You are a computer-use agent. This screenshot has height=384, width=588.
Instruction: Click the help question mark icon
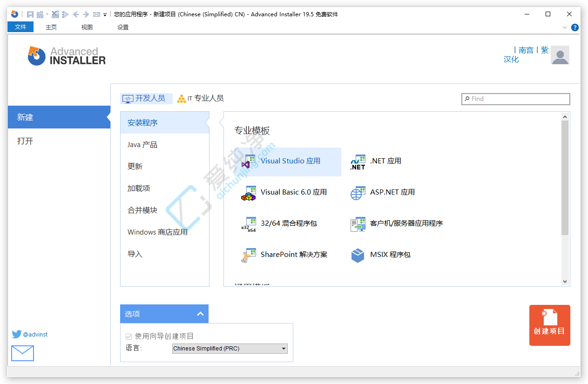point(575,27)
